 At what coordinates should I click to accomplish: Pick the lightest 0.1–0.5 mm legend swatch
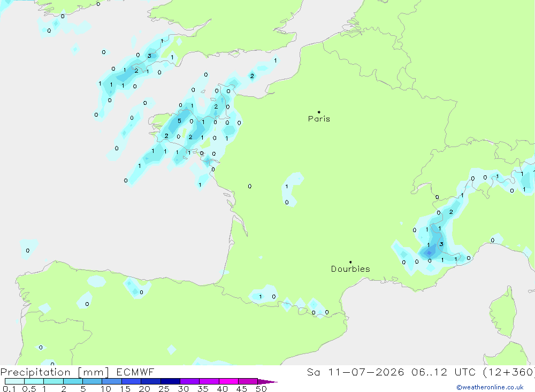point(14,381)
